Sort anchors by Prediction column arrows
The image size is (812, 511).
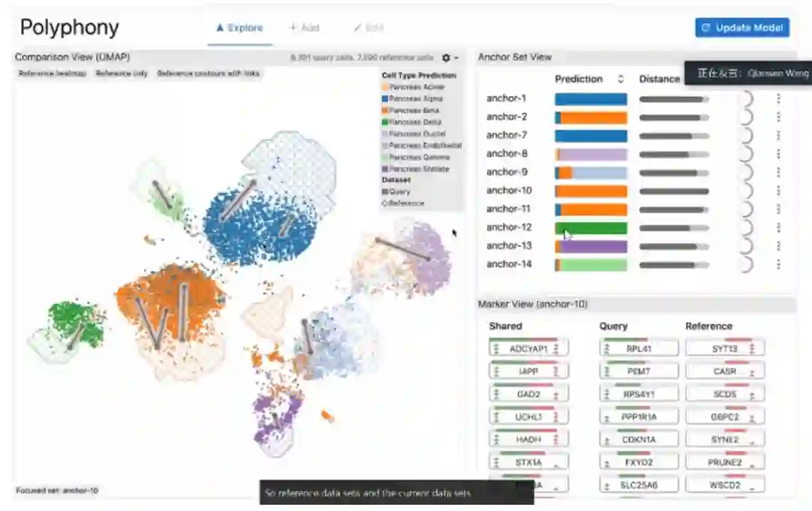point(620,79)
